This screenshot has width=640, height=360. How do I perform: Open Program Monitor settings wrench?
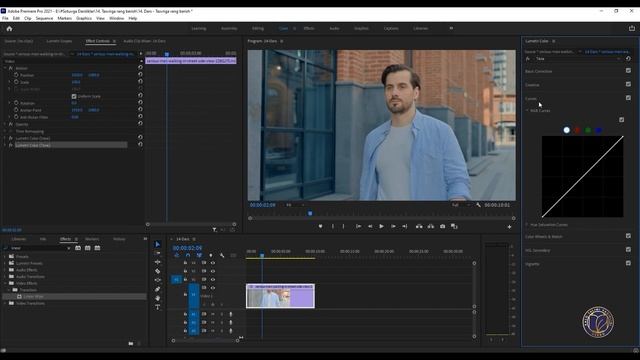(x=478, y=205)
